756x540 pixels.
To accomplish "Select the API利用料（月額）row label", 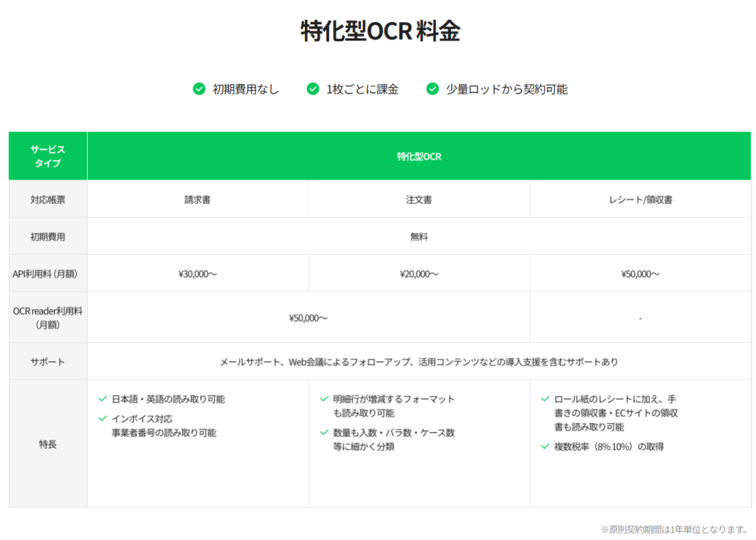I will [47, 273].
